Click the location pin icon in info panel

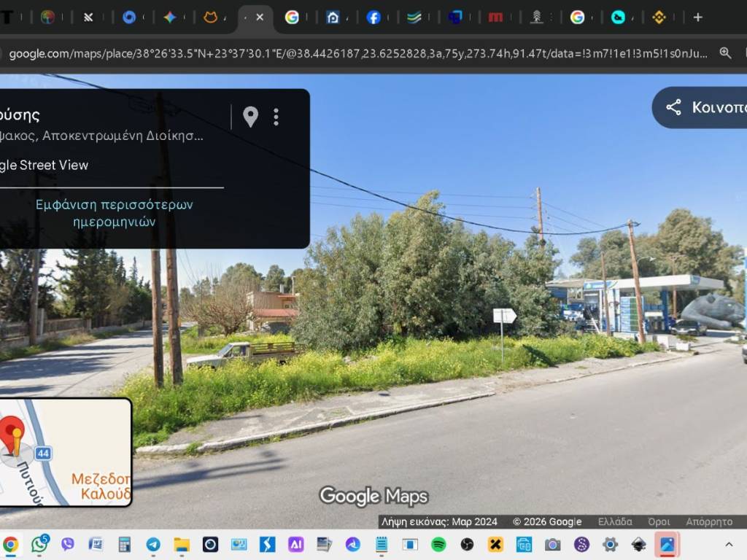point(250,117)
